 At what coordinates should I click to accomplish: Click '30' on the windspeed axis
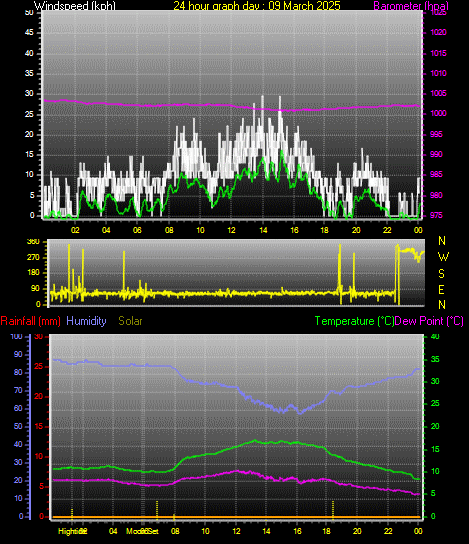click(x=29, y=94)
